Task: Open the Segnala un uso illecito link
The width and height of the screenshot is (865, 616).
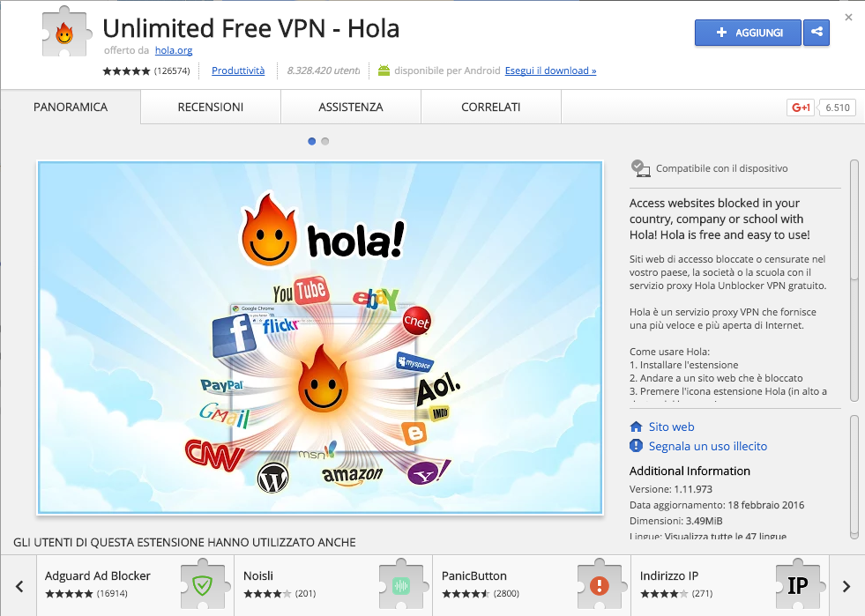Action: (x=708, y=446)
